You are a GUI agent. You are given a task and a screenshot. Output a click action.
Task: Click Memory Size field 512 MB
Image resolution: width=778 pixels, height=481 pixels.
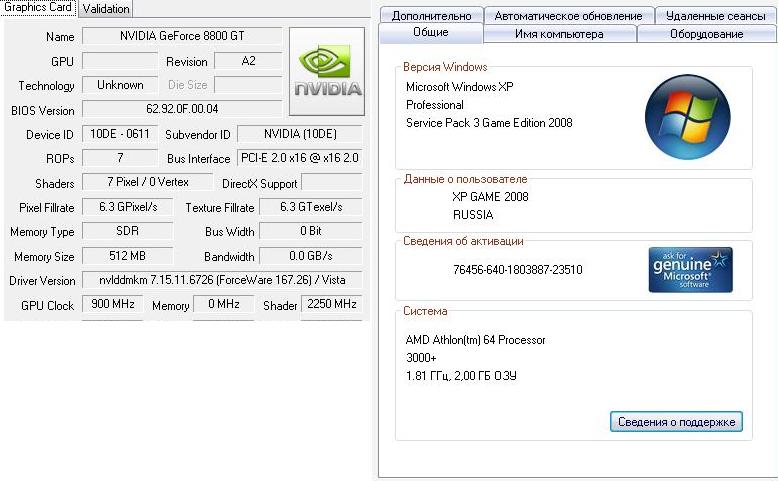click(x=128, y=256)
